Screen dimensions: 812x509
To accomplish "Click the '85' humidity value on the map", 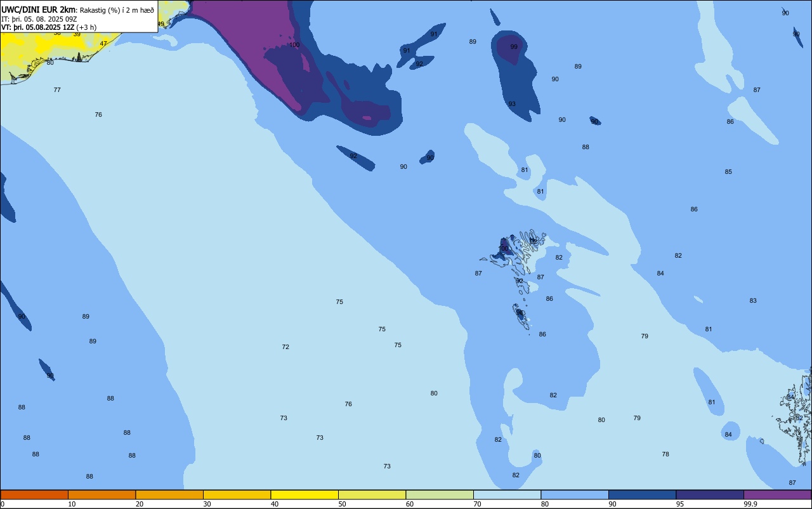I will click(x=728, y=172).
